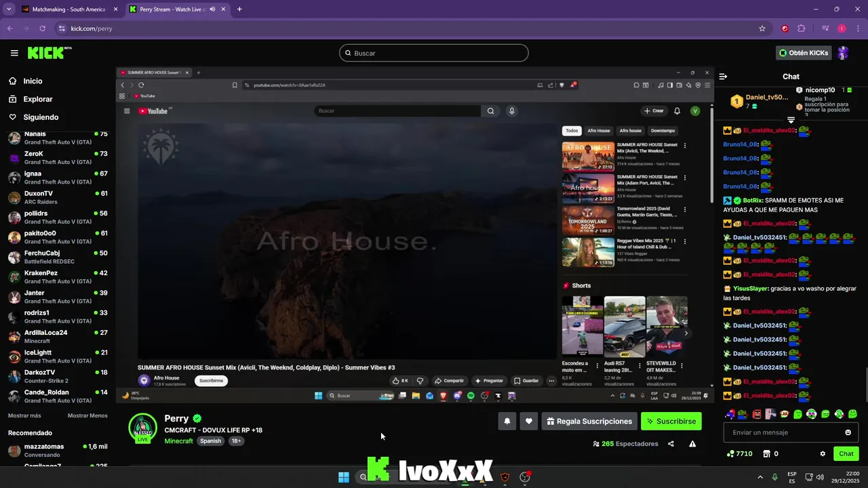Open Chrome three-dot menu
Screen dimensions: 868x488
coord(858,28)
